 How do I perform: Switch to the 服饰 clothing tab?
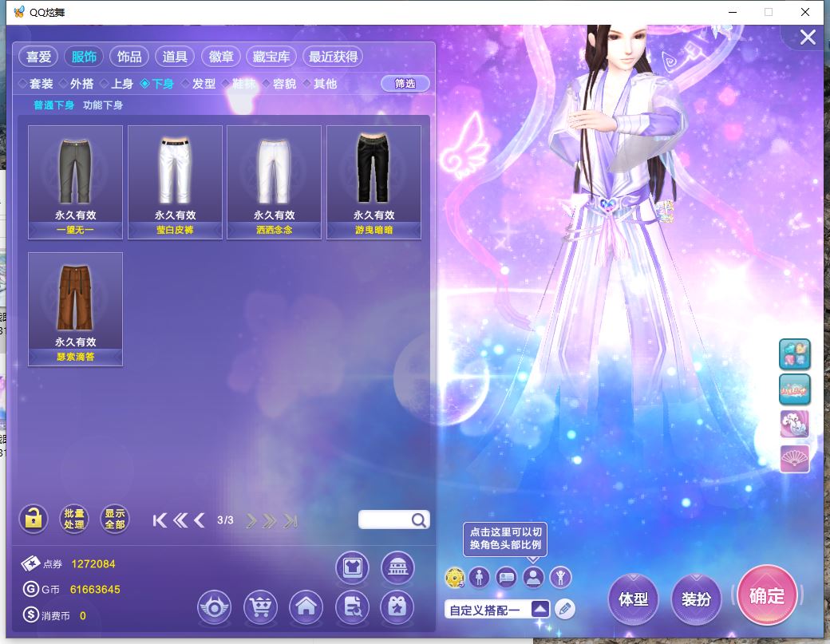click(x=84, y=57)
